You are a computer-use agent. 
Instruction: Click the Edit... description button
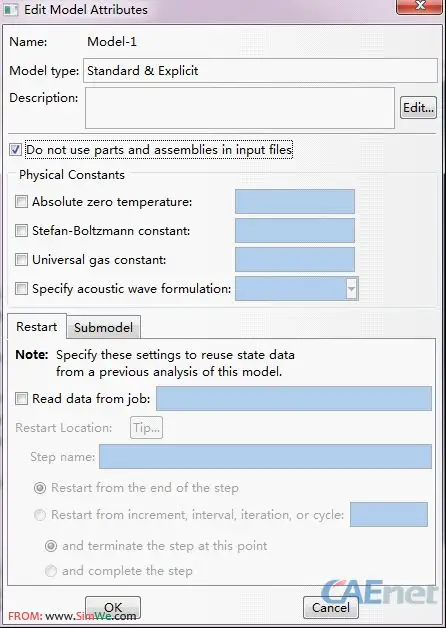pyautogui.click(x=418, y=108)
